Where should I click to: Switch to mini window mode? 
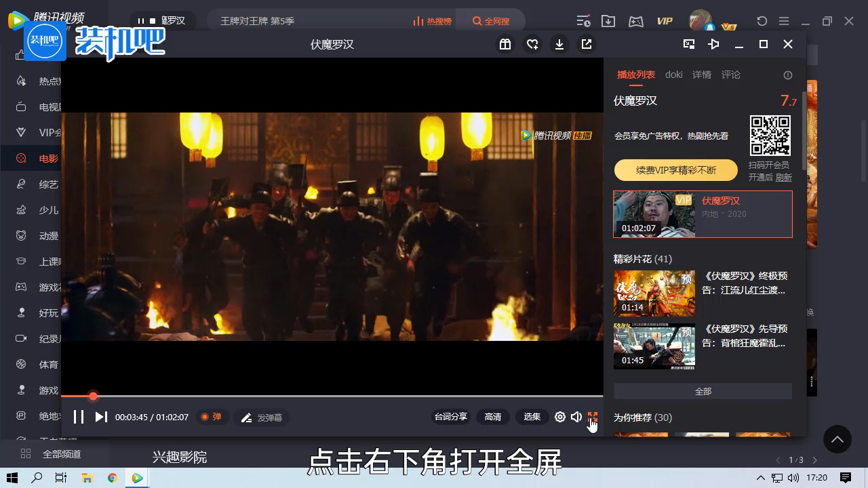coord(688,44)
